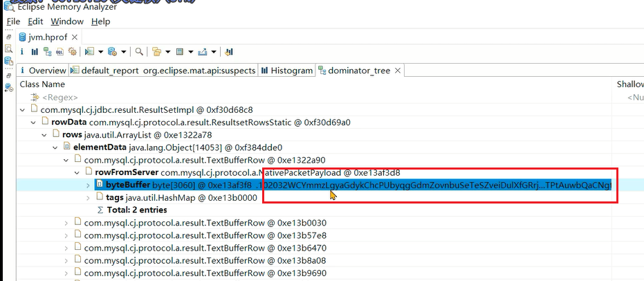Click the Run Expert System Test reports icon
Screen dimensions: 644x281
[89, 52]
